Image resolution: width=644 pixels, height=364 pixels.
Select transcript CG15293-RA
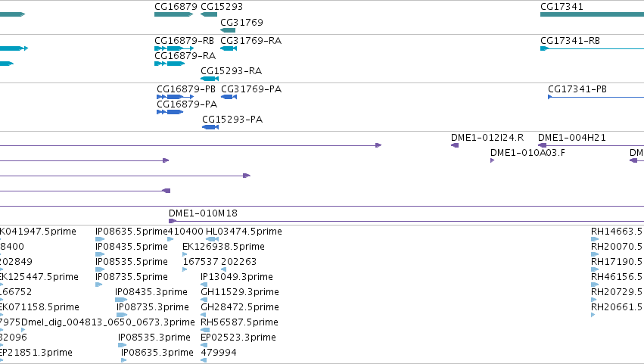point(210,79)
